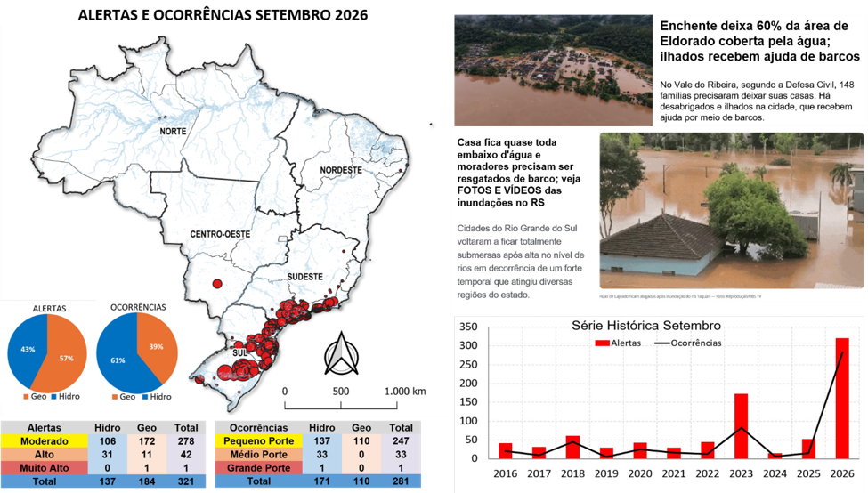This screenshot has width=868, height=493.
Task: Click the 'Cidades do Rio Grande do Sul' paragraph
Action: [521, 261]
